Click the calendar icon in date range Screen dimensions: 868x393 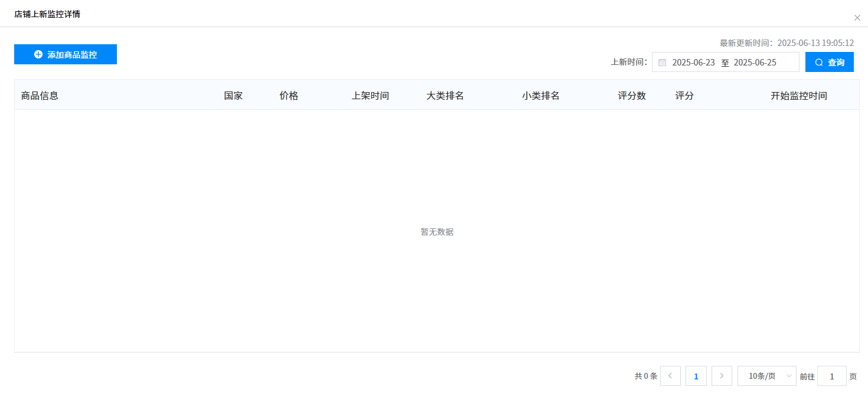[662, 63]
